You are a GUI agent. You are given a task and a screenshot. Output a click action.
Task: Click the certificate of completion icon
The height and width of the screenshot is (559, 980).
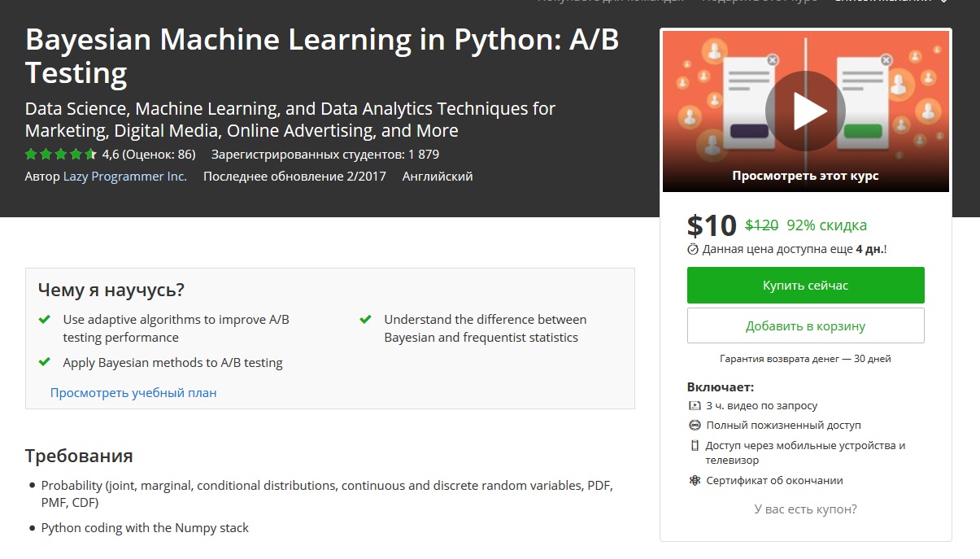(x=695, y=481)
